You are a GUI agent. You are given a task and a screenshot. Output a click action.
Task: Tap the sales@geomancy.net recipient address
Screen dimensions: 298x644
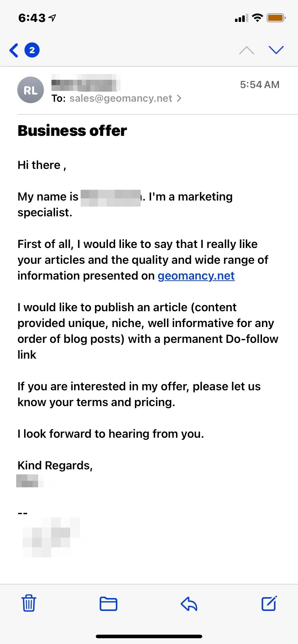pos(121,98)
